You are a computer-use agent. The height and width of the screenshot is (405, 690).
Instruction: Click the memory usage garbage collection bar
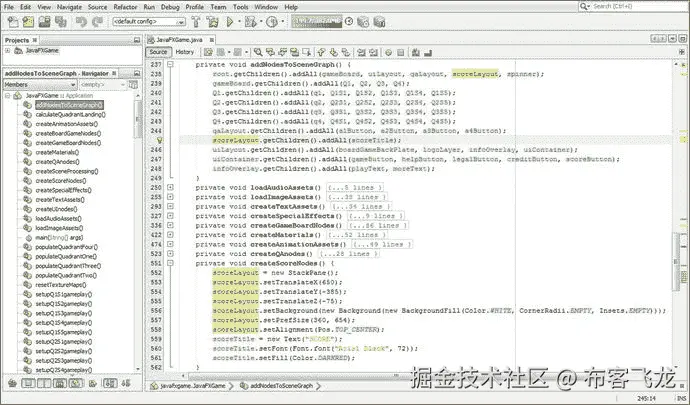click(x=316, y=22)
